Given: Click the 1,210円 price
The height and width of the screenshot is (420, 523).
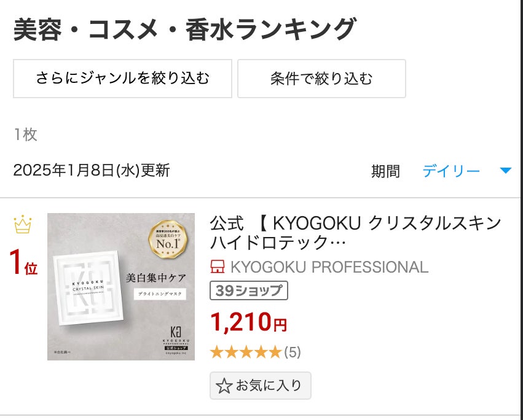Looking at the screenshot, I should point(248,322).
